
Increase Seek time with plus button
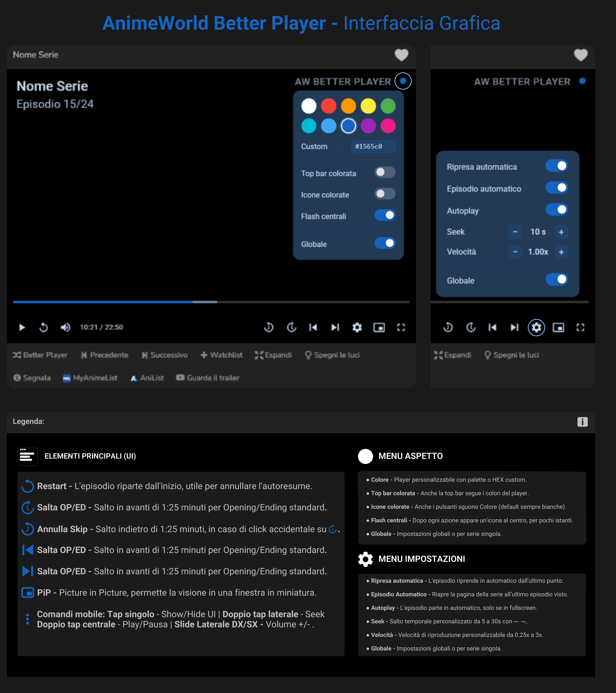(561, 232)
